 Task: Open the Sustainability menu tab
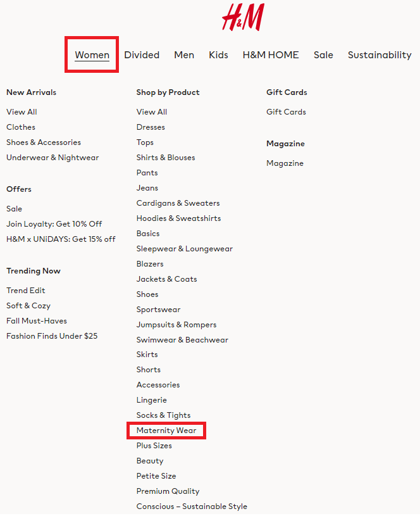tap(380, 55)
